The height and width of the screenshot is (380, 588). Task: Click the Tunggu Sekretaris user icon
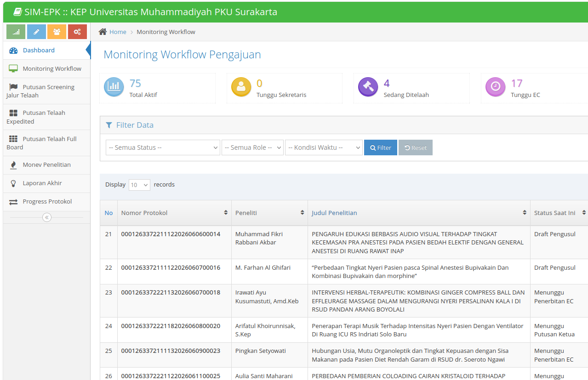pos(241,87)
